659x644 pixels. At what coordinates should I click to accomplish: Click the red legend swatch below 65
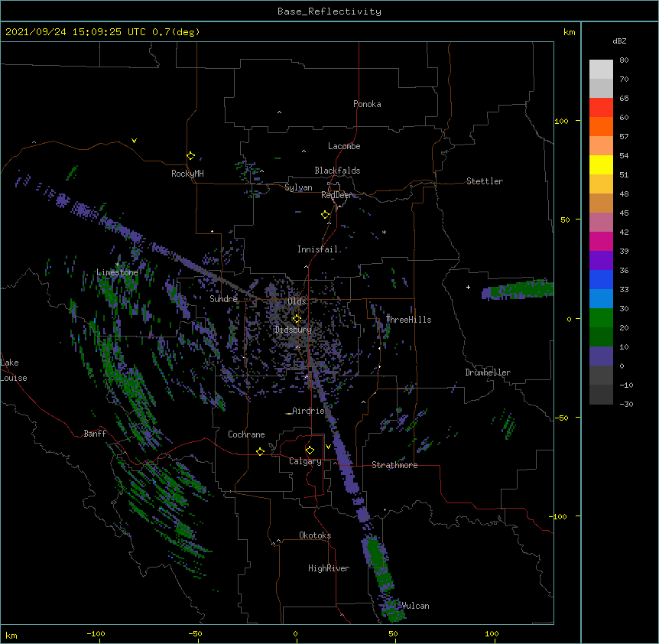(601, 108)
